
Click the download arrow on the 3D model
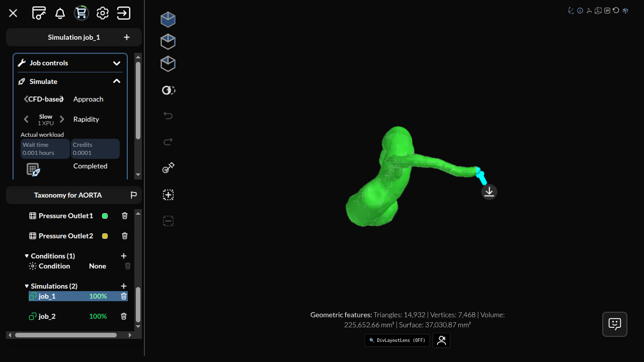tap(489, 192)
